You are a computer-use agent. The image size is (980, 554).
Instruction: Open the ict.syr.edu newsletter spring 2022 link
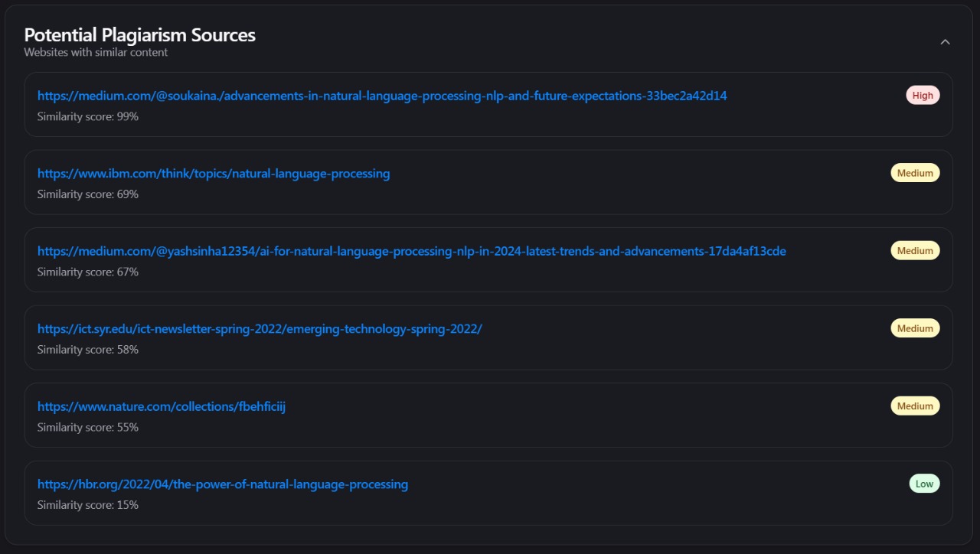point(260,329)
